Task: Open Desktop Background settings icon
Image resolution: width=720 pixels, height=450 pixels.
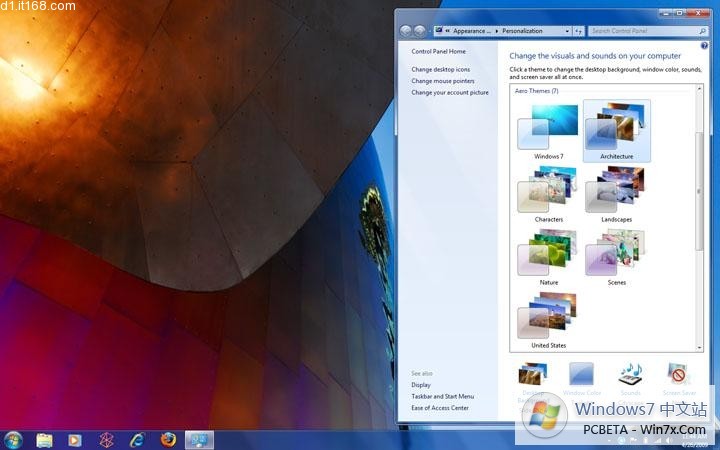Action: pyautogui.click(x=533, y=374)
